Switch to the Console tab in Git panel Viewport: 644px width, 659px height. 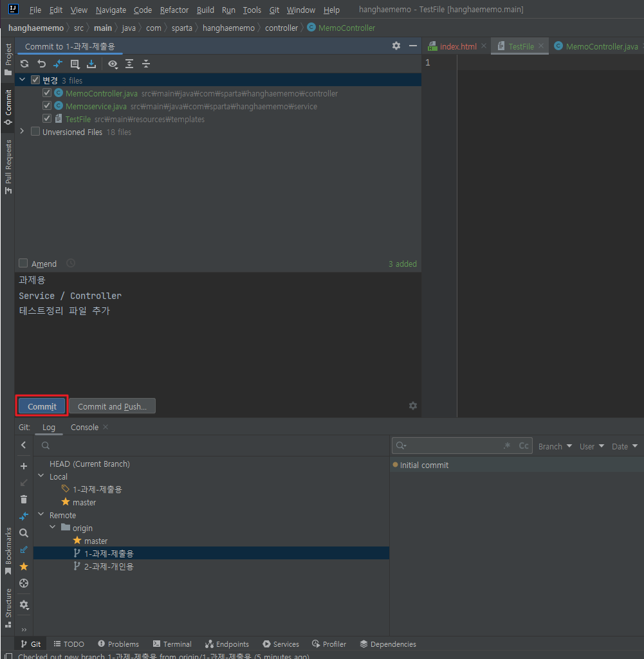84,428
